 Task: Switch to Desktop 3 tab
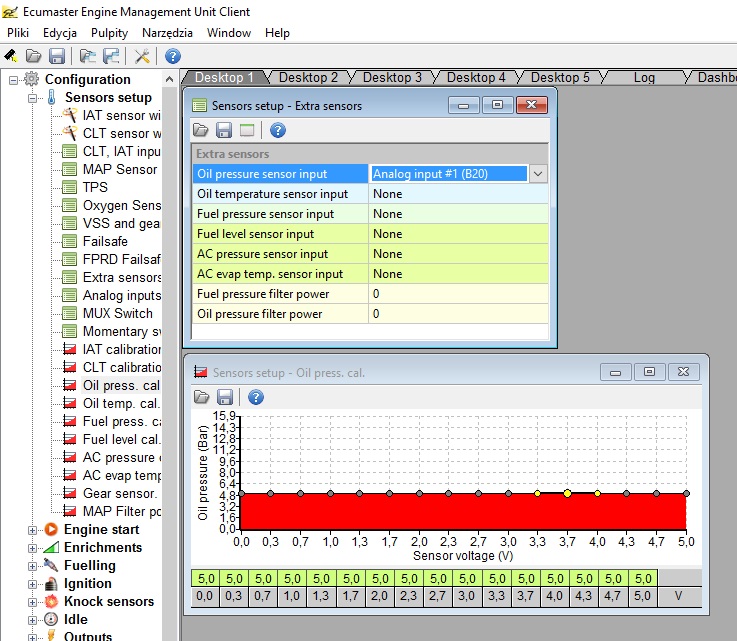tap(392, 77)
